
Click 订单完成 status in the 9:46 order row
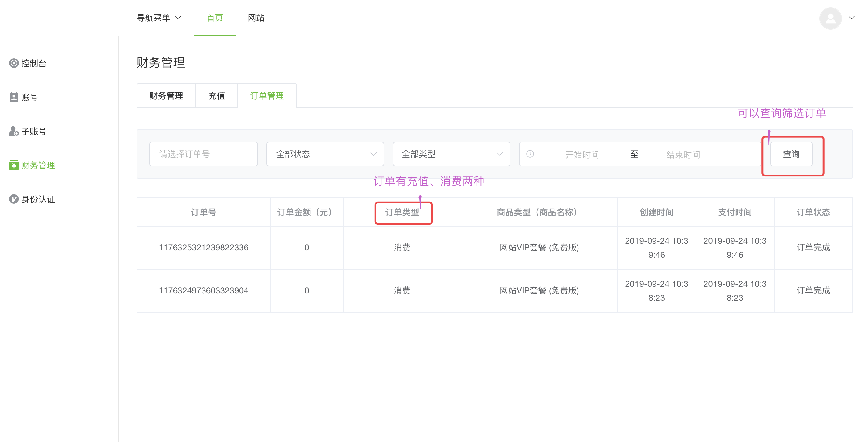click(813, 248)
